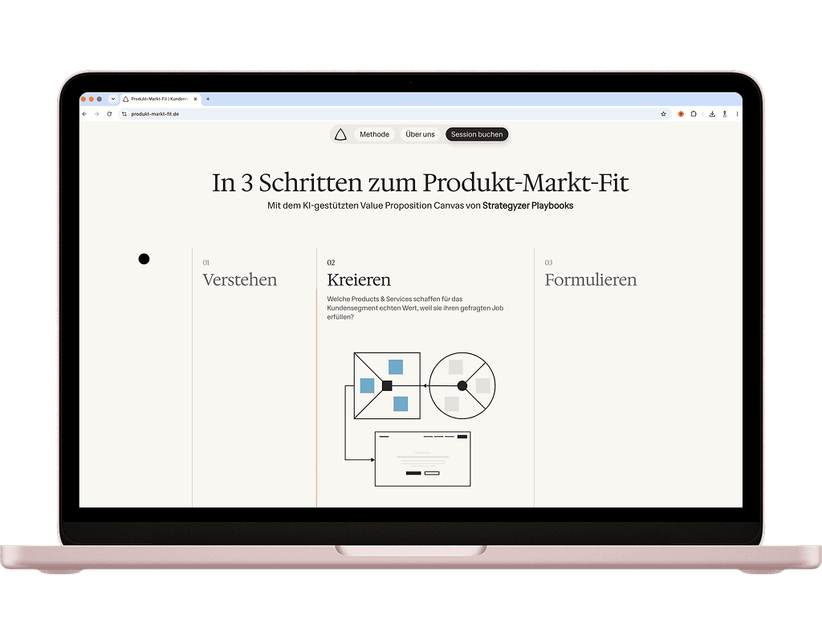This screenshot has width=822, height=644.
Task: Reload the page with refresh icon
Action: [x=109, y=114]
